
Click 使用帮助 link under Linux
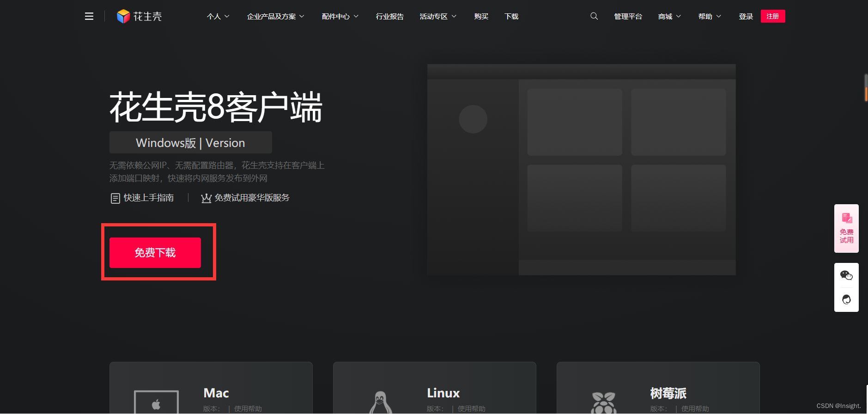click(x=471, y=409)
